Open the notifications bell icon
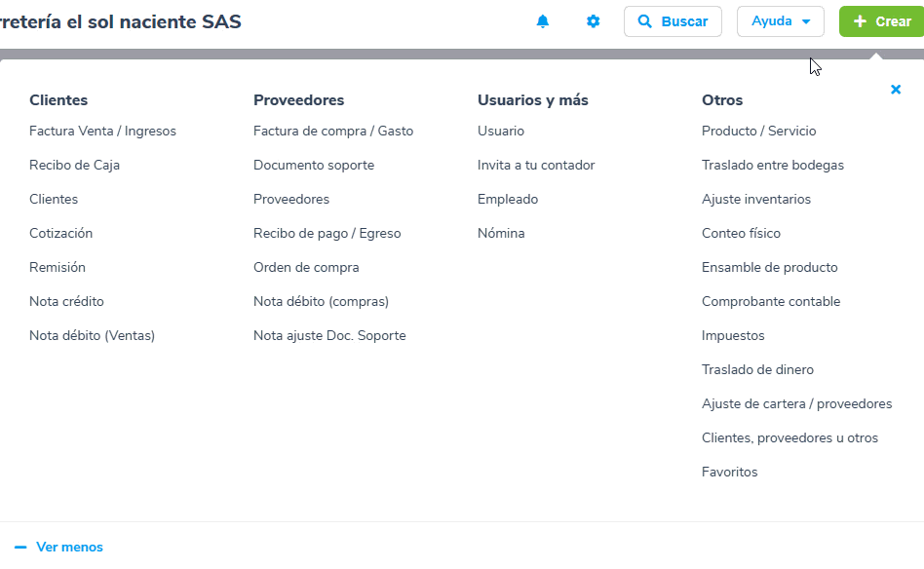Image resolution: width=924 pixels, height=569 pixels. (x=542, y=21)
